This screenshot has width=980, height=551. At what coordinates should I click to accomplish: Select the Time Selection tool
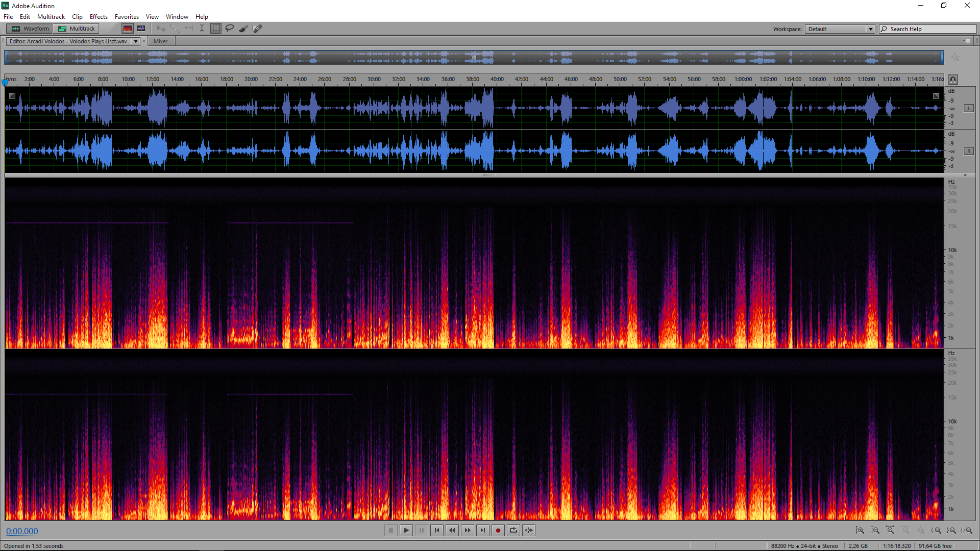pyautogui.click(x=202, y=29)
